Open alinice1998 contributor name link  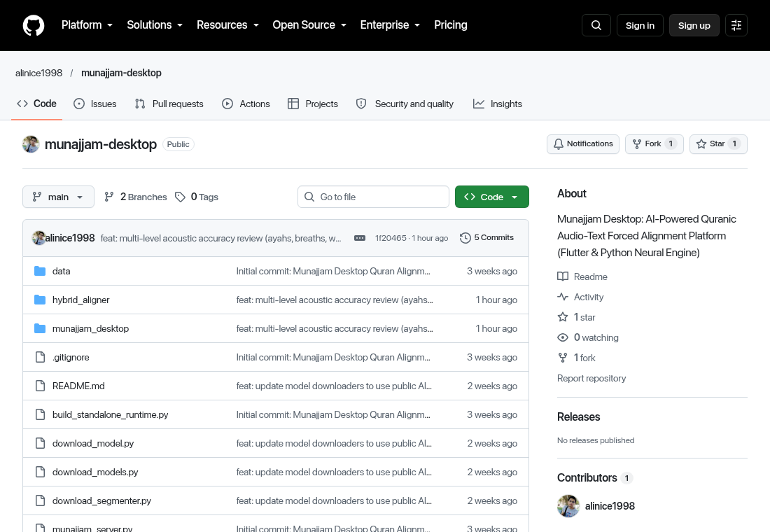[610, 506]
